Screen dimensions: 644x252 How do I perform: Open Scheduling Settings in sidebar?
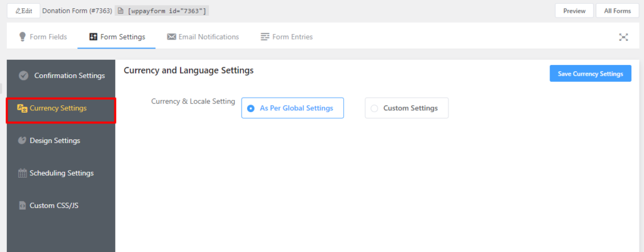click(x=61, y=173)
